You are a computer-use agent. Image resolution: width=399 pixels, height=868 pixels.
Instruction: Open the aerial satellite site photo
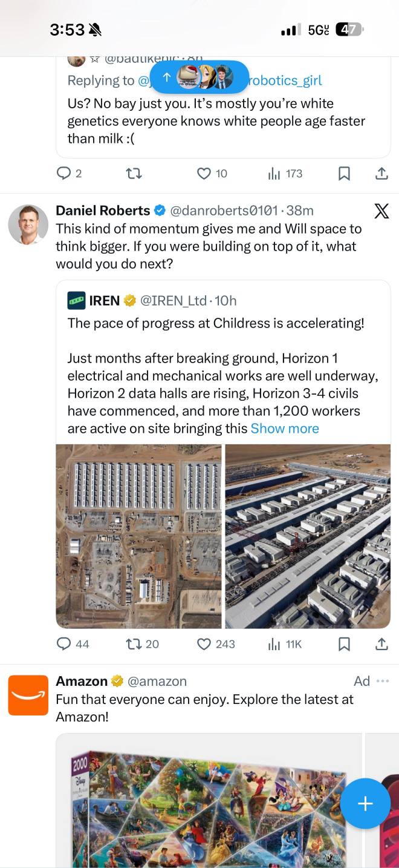[x=139, y=536]
